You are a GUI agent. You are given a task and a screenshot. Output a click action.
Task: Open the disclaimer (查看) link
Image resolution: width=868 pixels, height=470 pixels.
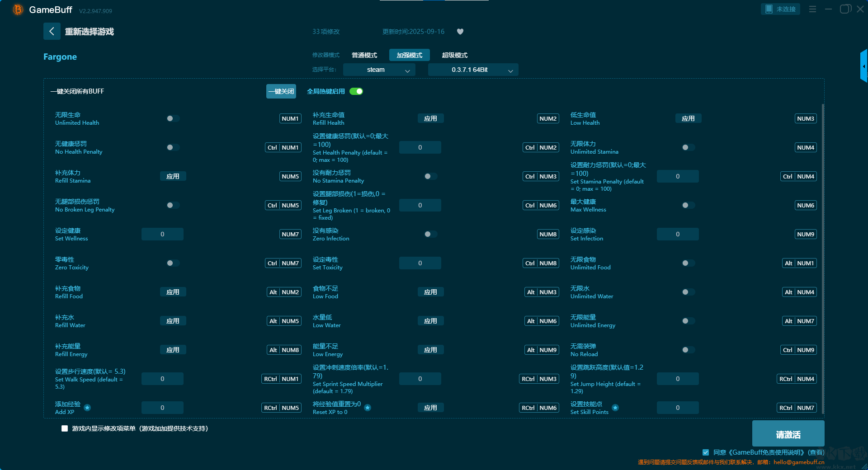(816, 452)
